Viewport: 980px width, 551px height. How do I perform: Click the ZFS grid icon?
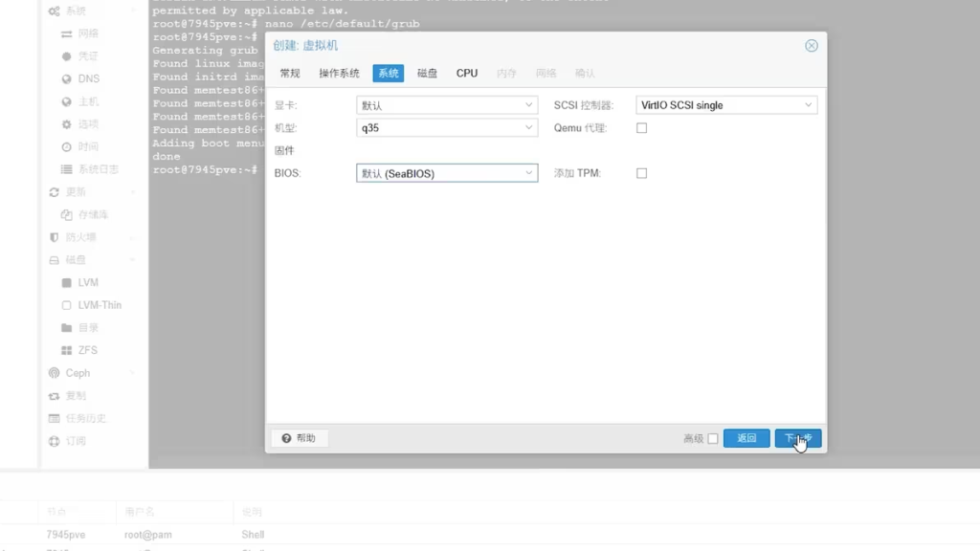[x=67, y=351]
